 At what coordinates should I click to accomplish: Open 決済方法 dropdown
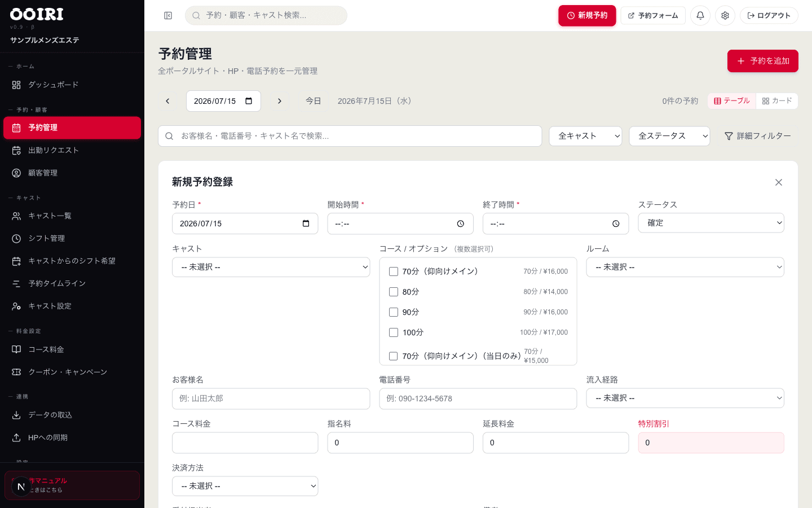(245, 486)
